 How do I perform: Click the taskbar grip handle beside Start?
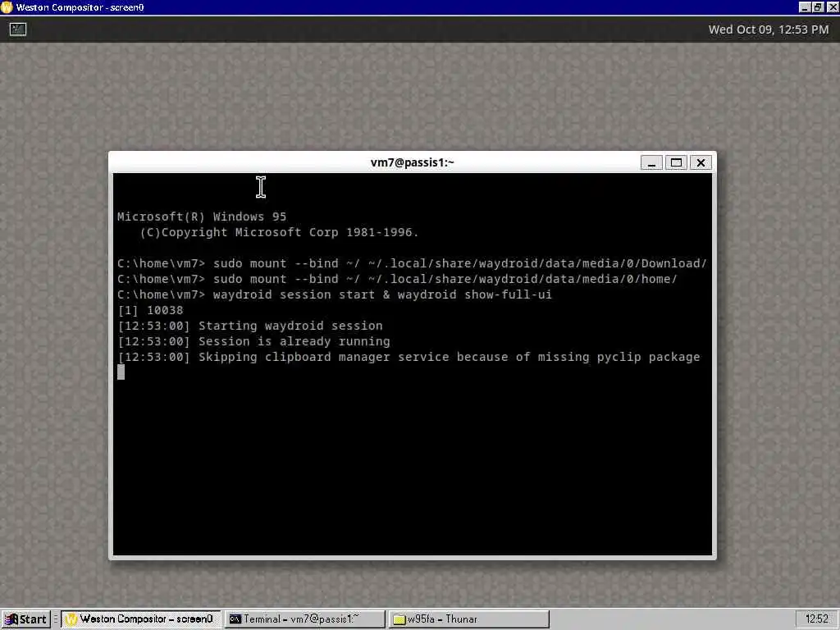(x=55, y=619)
